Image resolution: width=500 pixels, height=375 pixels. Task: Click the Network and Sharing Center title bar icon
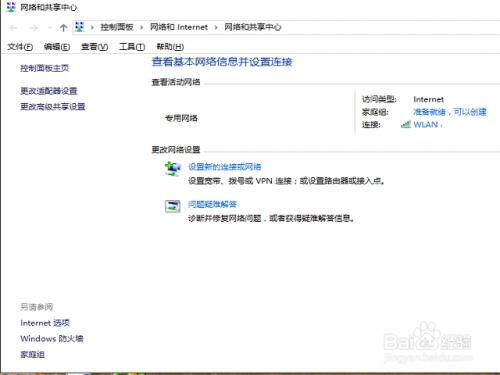point(11,7)
